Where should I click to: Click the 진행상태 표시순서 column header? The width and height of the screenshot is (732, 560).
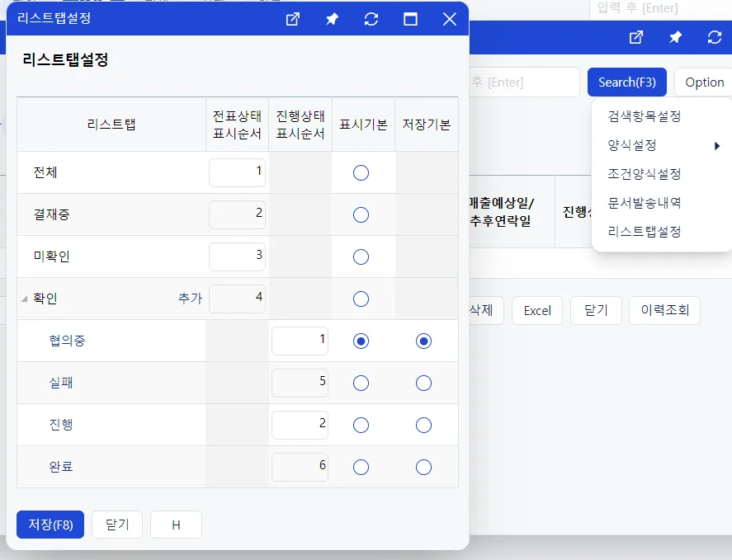coord(300,125)
